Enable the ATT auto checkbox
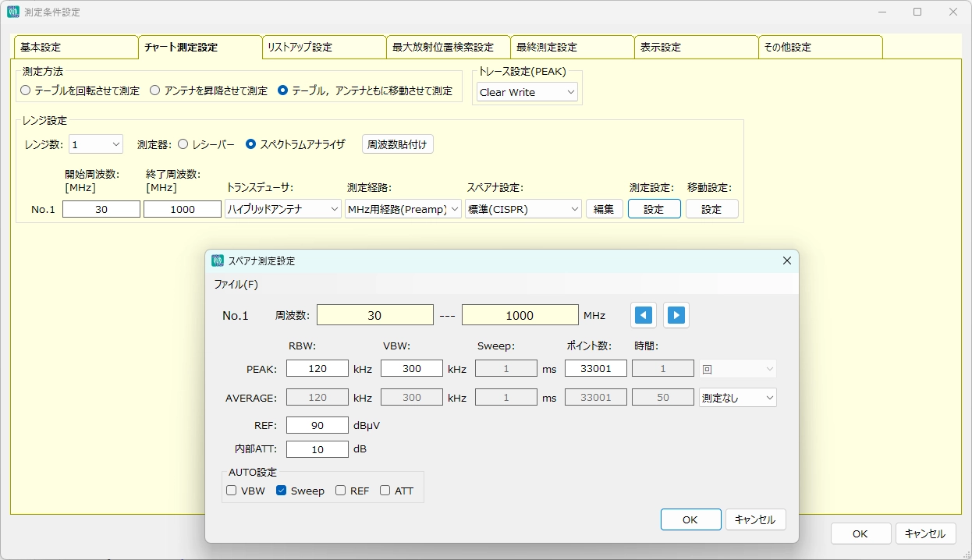Image resolution: width=972 pixels, height=560 pixels. coord(385,491)
